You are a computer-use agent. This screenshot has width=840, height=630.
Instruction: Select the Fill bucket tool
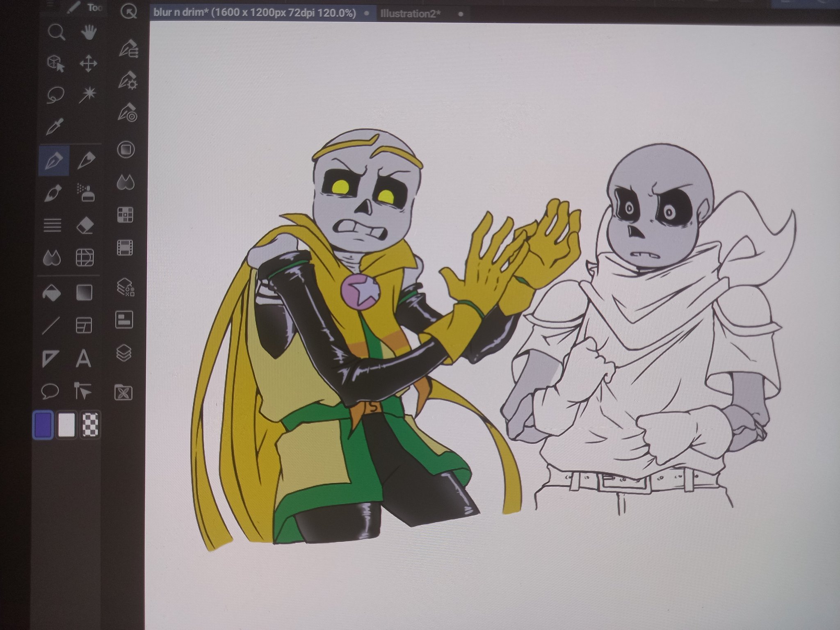[52, 293]
